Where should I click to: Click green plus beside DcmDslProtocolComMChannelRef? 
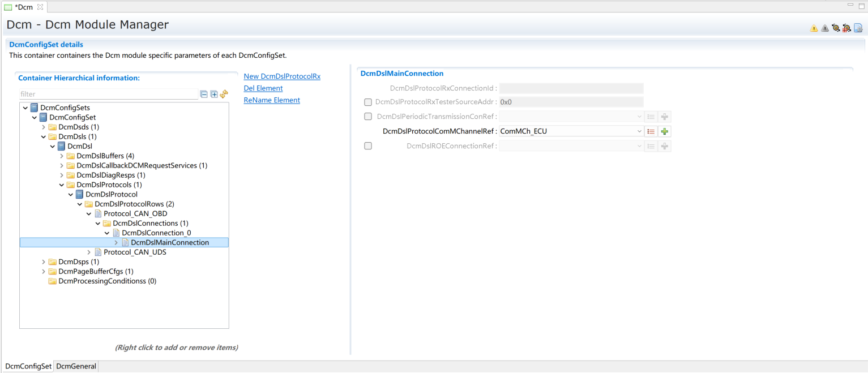pyautogui.click(x=665, y=131)
